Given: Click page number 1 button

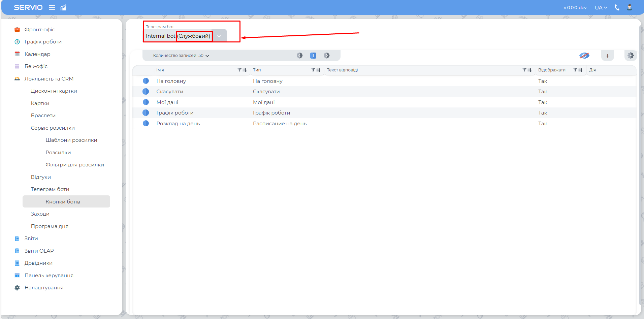Looking at the screenshot, I should (x=313, y=56).
